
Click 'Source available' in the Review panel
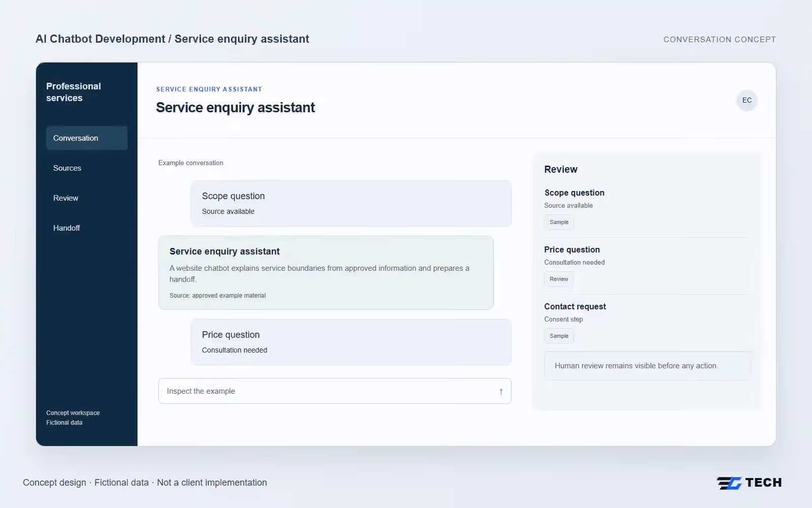tap(568, 206)
